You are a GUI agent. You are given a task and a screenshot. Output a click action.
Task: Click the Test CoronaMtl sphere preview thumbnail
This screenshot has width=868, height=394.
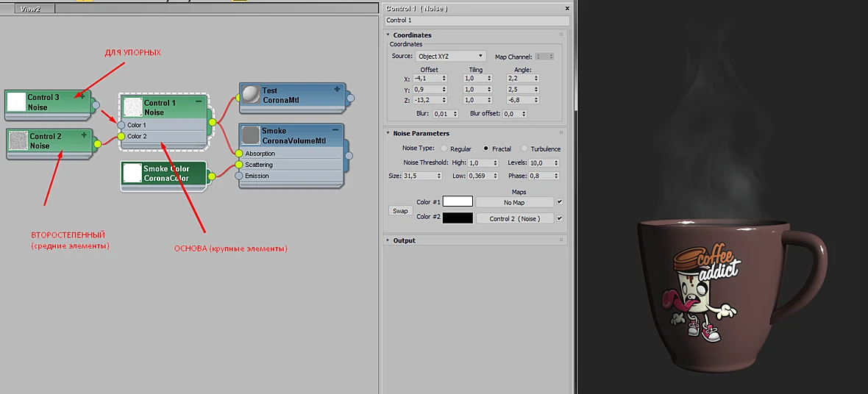pyautogui.click(x=252, y=95)
